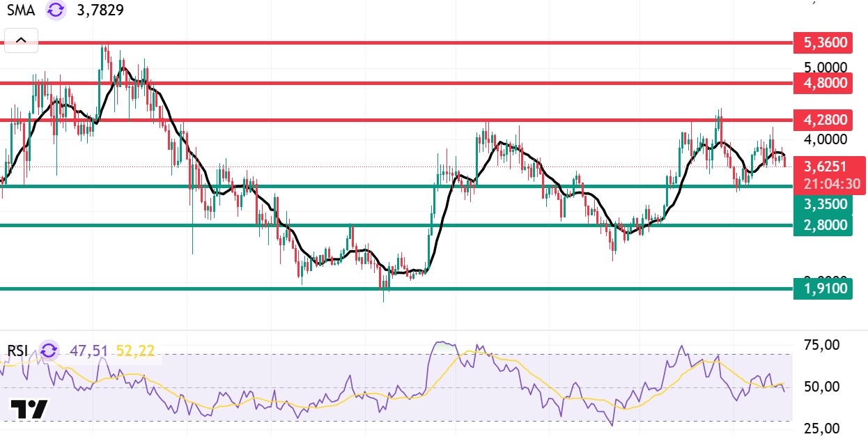Viewport: 868px width, 439px height.
Task: Click the RSI indicator name
Action: pyautogui.click(x=18, y=350)
